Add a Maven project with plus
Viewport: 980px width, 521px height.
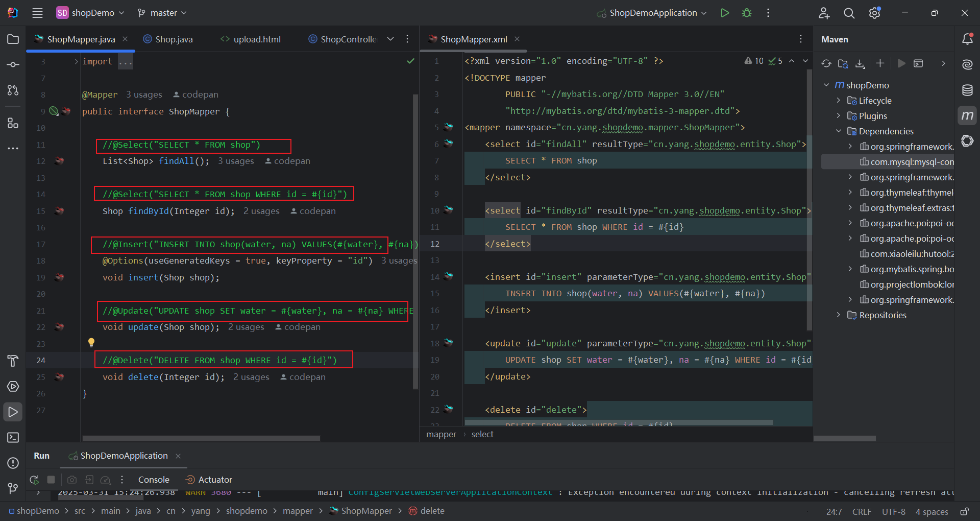click(880, 63)
